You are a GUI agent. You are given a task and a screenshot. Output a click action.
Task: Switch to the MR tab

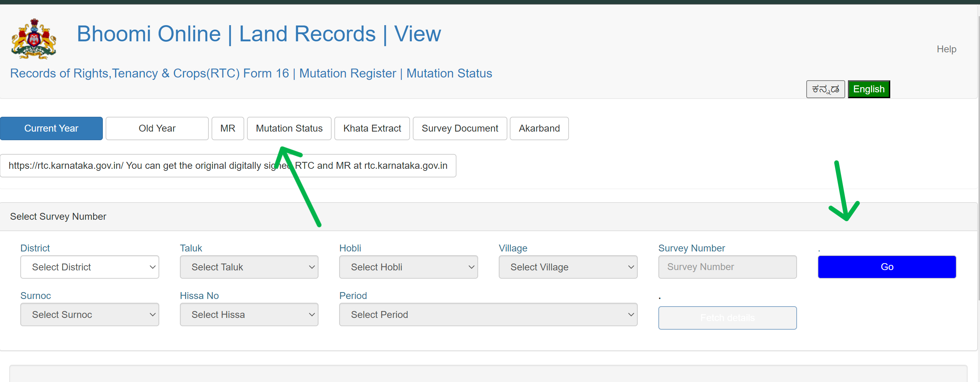click(x=227, y=128)
